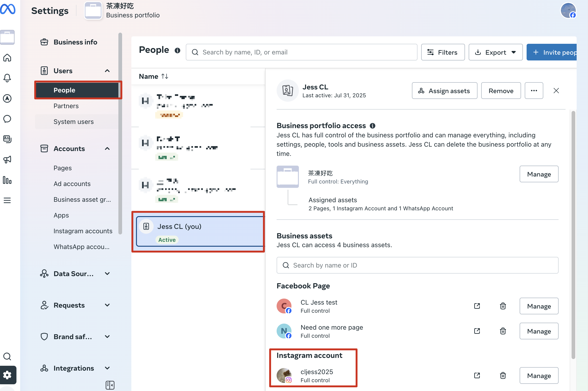Click the business portfolio briefcase in rail
This screenshot has height=391, width=588.
pyautogui.click(x=7, y=37)
